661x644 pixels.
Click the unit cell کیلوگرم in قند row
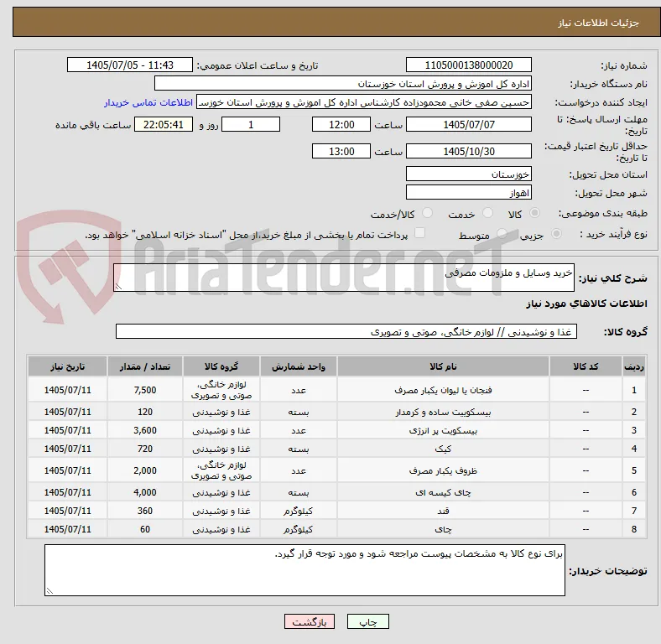coord(298,511)
